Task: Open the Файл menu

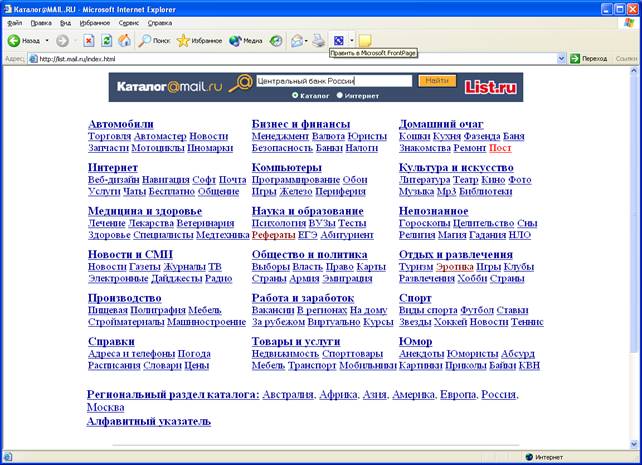Action: point(15,23)
